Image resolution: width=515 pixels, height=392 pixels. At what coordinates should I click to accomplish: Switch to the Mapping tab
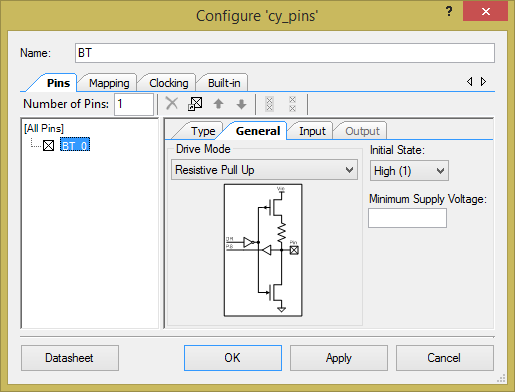tap(109, 83)
